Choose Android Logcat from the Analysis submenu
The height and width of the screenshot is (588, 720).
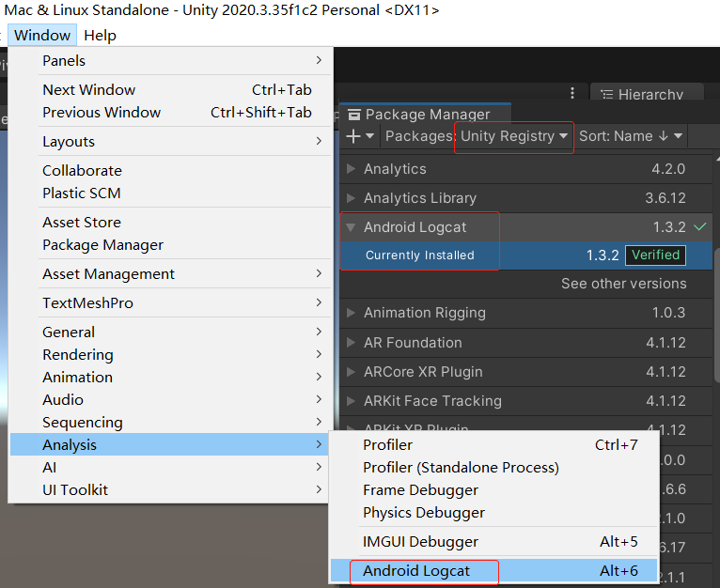pyautogui.click(x=416, y=571)
